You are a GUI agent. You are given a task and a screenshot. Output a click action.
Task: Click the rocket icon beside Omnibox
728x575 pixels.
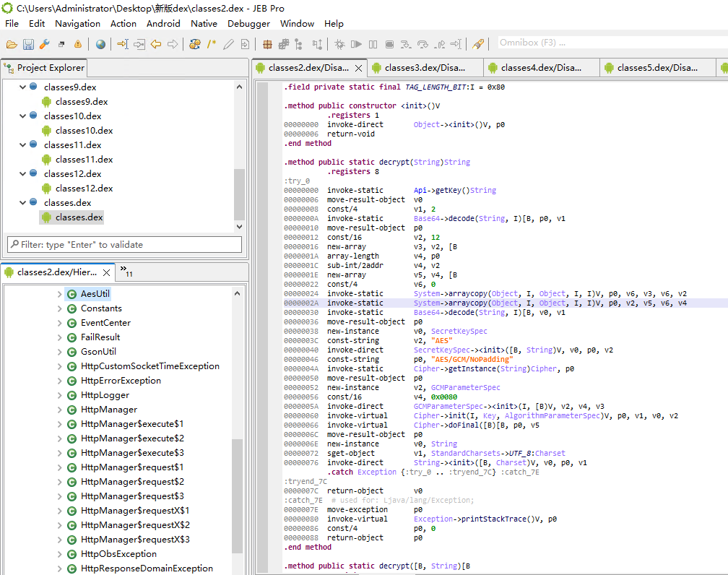point(477,44)
